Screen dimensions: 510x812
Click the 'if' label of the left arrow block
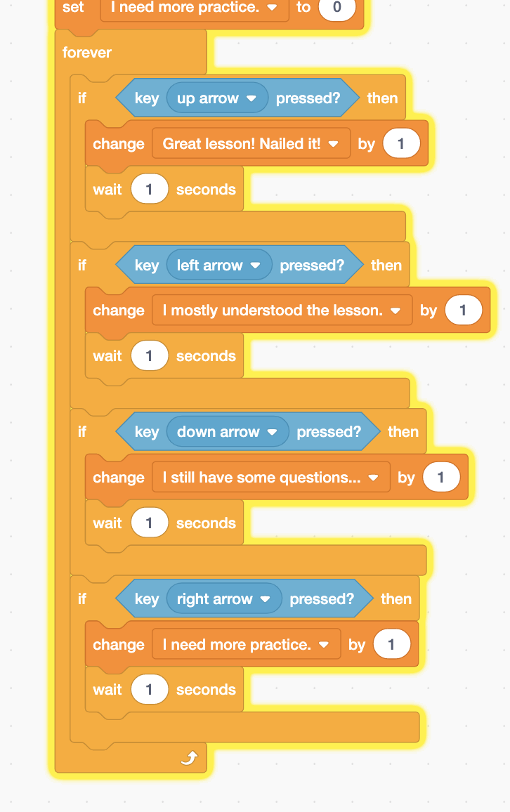click(82, 266)
